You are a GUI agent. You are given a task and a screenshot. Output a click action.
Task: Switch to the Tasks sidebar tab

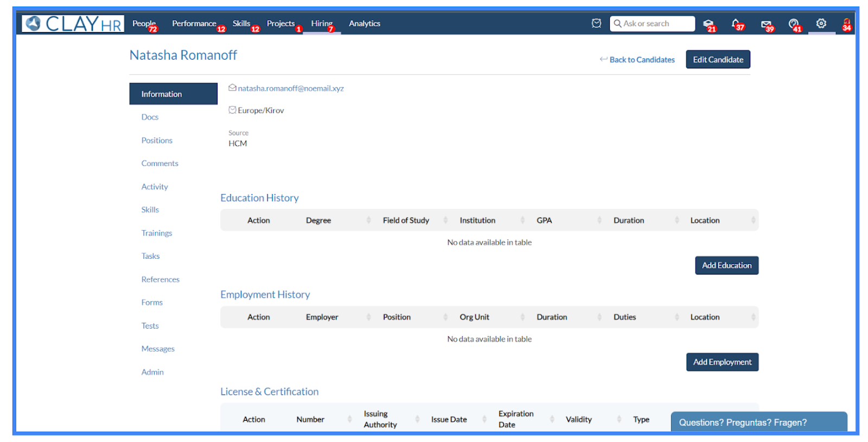(150, 256)
